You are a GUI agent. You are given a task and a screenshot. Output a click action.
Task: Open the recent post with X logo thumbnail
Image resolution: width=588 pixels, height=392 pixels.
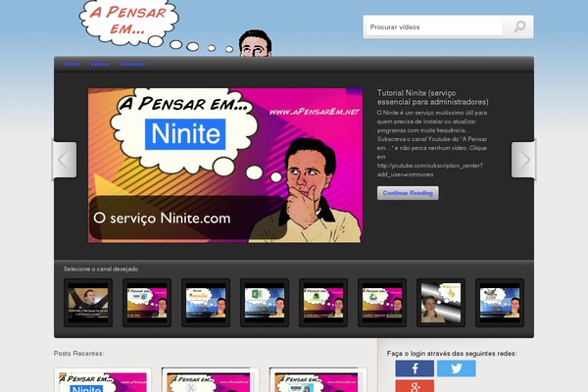coord(210,380)
